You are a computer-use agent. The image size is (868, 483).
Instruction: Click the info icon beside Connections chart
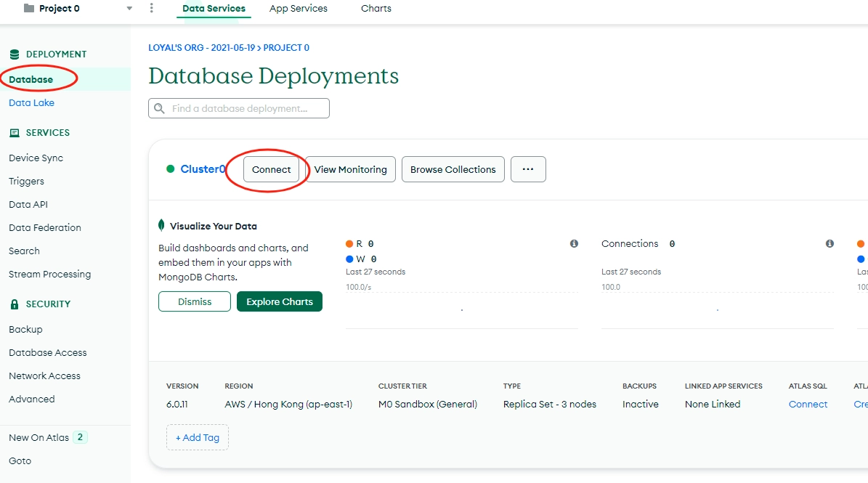[x=830, y=243]
